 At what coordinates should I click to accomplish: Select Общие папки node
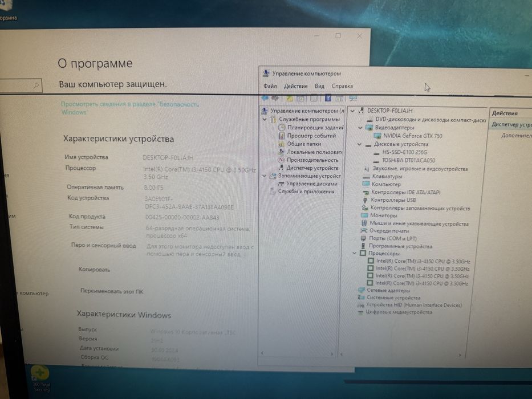(x=304, y=144)
